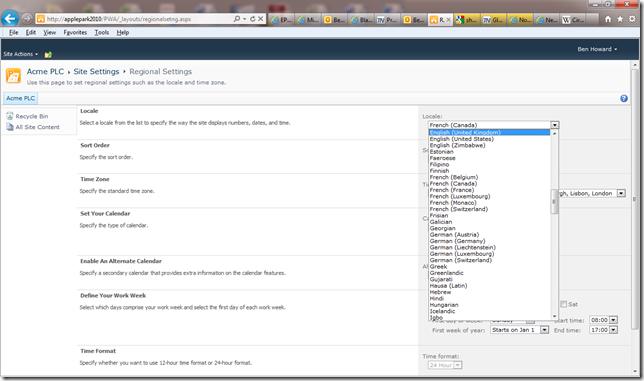Screen dimensions: 644x381
Task: Click the search magnifier in address bar
Action: pos(237,19)
